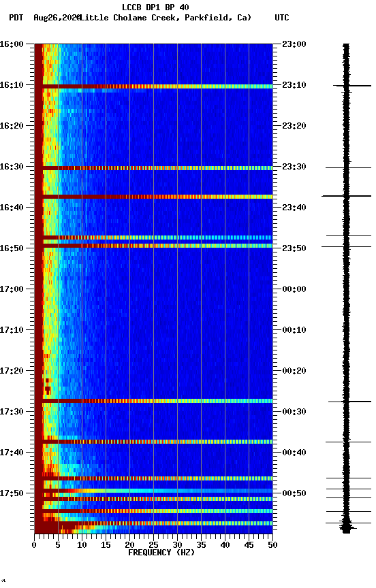Image resolution: width=376 pixels, height=588 pixels.
Task: Click the seismogram spike near 00:27 UTC
Action: (x=349, y=402)
